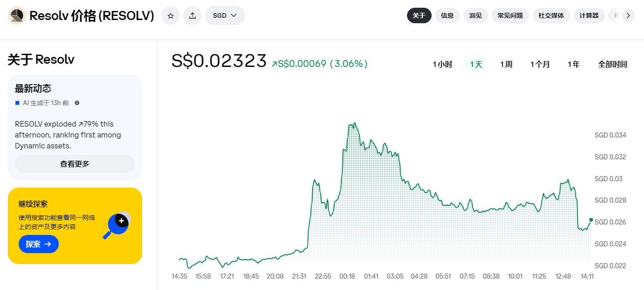Click the 查看更多 button
The width and height of the screenshot is (644, 290).
pyautogui.click(x=75, y=164)
